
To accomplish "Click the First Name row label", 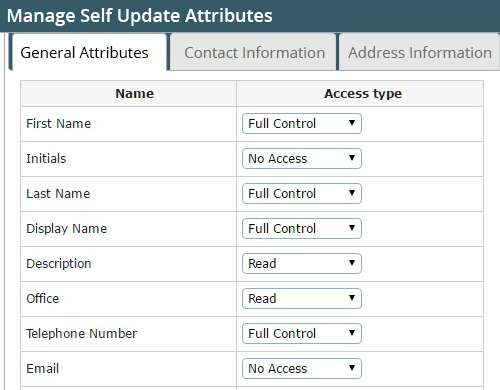I will (x=59, y=124).
